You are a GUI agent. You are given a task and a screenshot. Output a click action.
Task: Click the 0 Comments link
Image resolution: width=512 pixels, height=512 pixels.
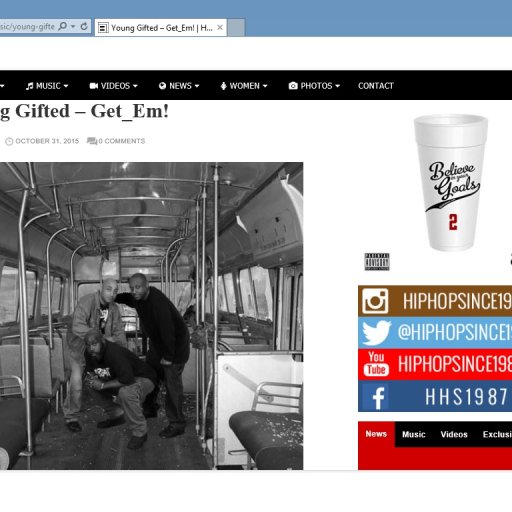click(122, 141)
